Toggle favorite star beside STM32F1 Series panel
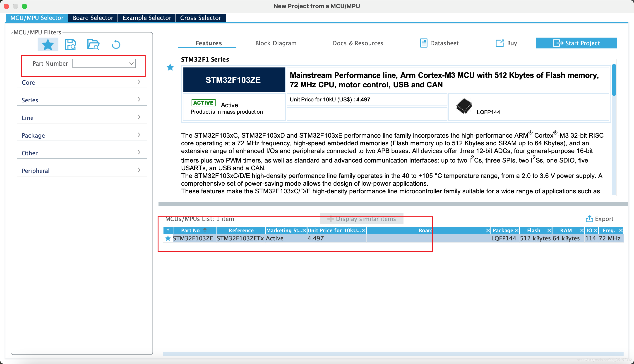 coord(170,67)
